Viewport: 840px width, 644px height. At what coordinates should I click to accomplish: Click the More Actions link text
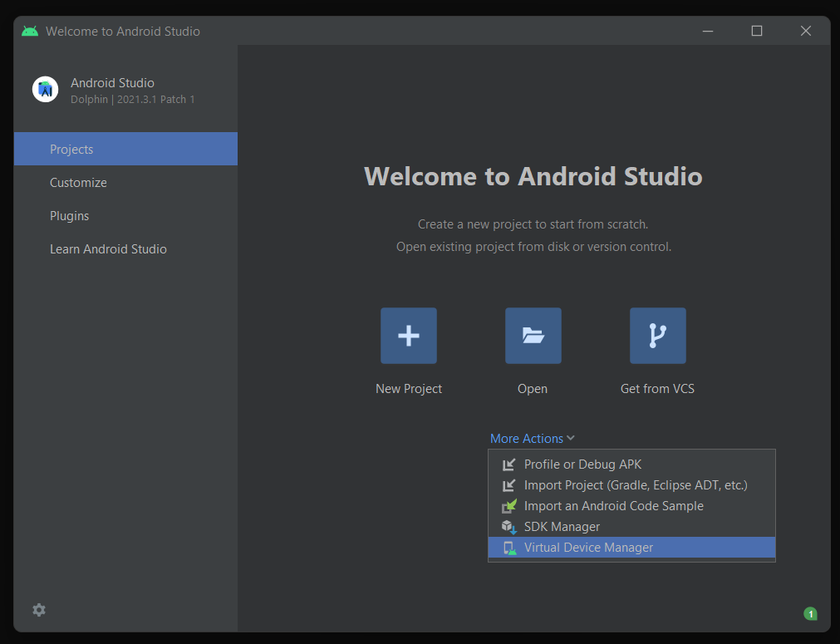pyautogui.click(x=527, y=438)
